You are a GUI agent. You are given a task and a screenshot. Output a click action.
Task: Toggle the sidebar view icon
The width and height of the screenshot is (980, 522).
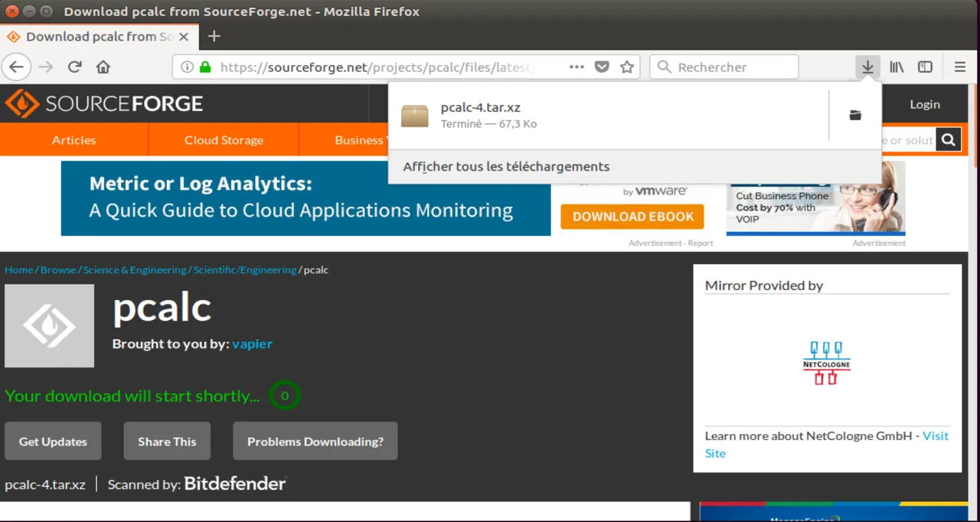tap(925, 67)
